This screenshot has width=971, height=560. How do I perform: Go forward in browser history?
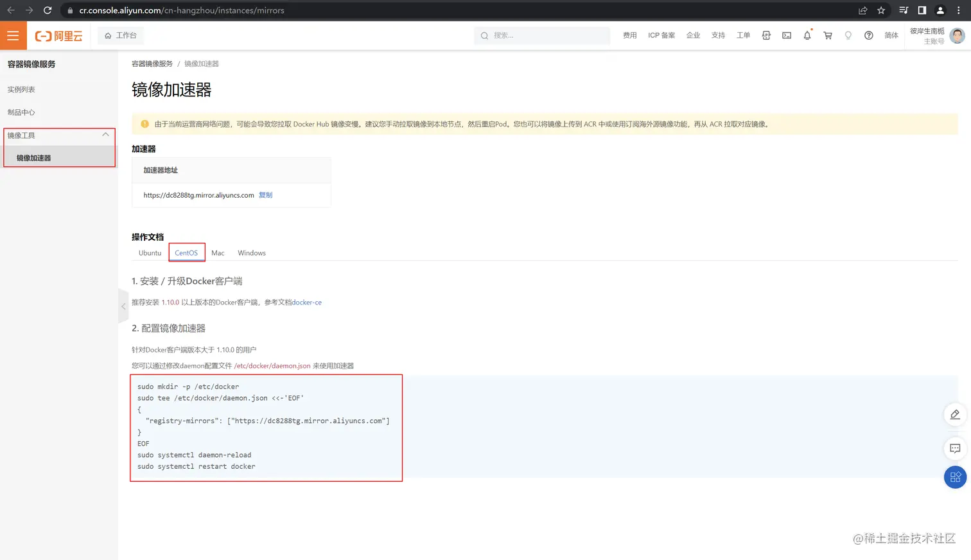29,10
